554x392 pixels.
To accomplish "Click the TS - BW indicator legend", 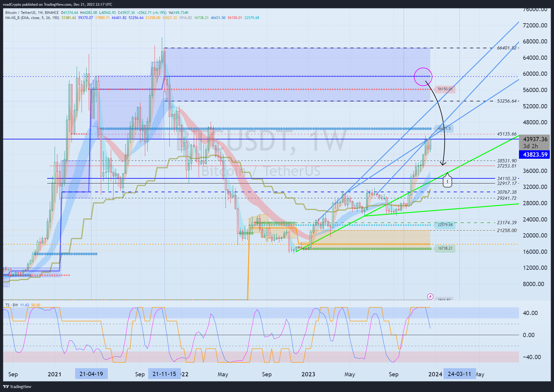I will tap(12, 305).
